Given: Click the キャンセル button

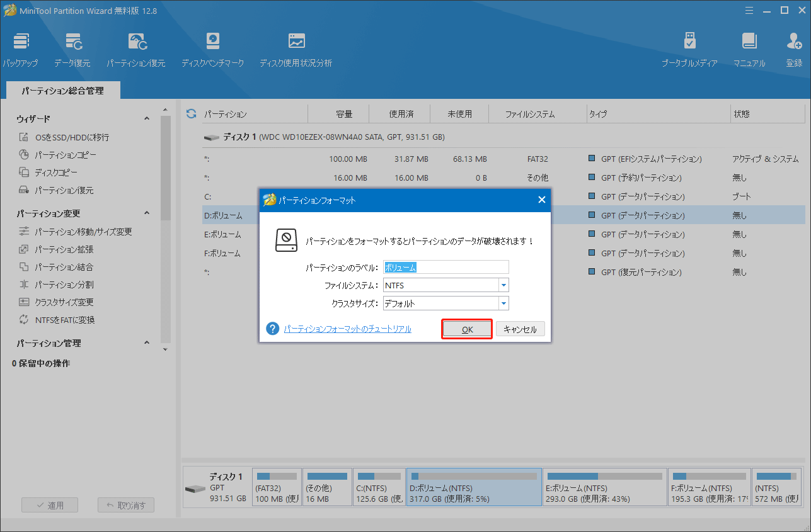Looking at the screenshot, I should [x=520, y=329].
